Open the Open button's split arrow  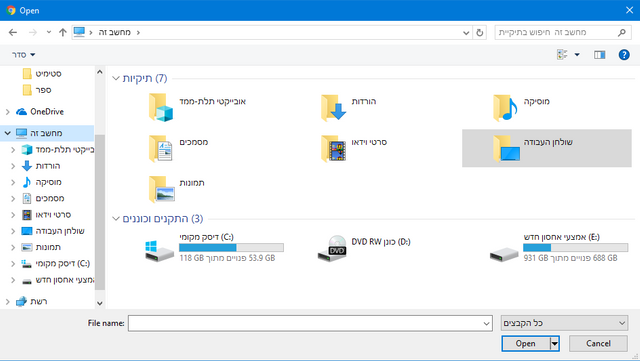pyautogui.click(x=554, y=344)
